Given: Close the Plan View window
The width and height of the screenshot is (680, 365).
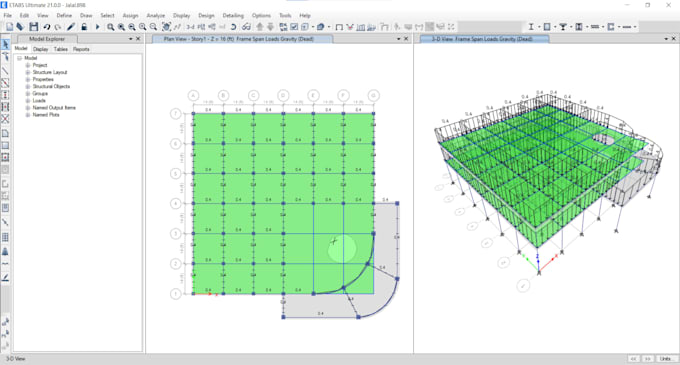Looking at the screenshot, I should (406, 39).
